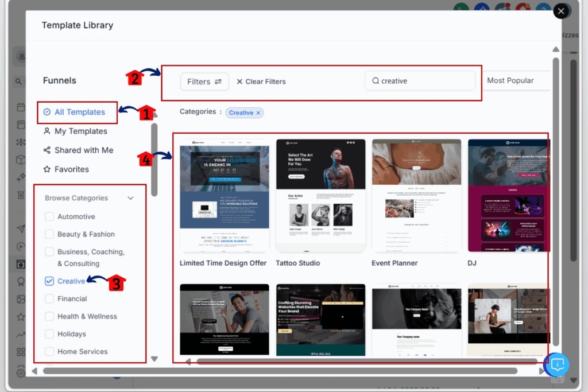Open the Limited Time Design Offer template
588x392 pixels.
pos(225,195)
